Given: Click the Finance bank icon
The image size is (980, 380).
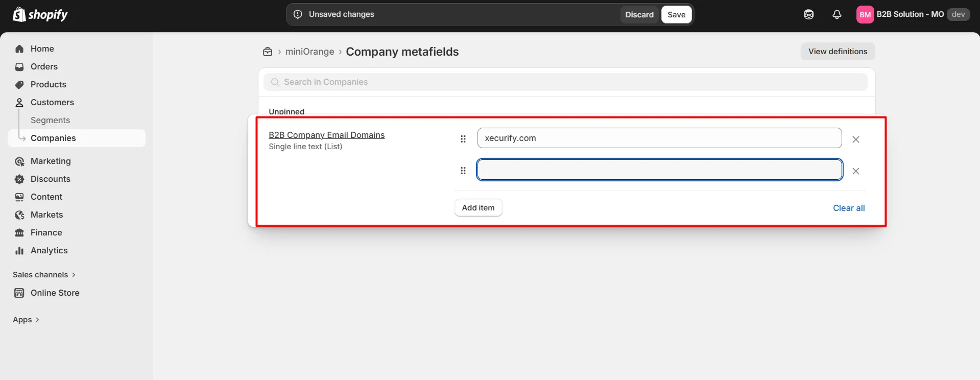Looking at the screenshot, I should pyautogui.click(x=19, y=233).
